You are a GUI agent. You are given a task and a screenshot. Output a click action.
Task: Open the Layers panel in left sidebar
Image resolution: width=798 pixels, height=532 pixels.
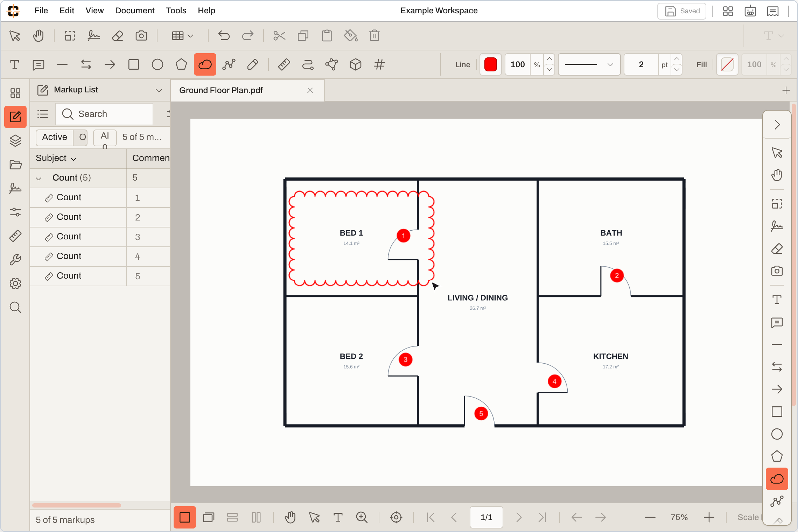point(15,141)
